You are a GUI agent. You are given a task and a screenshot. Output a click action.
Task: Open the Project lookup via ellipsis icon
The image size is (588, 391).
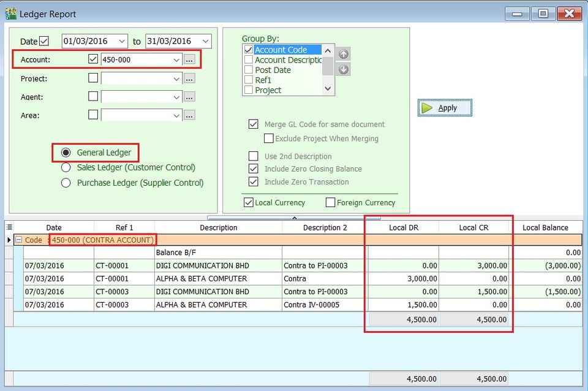[189, 78]
